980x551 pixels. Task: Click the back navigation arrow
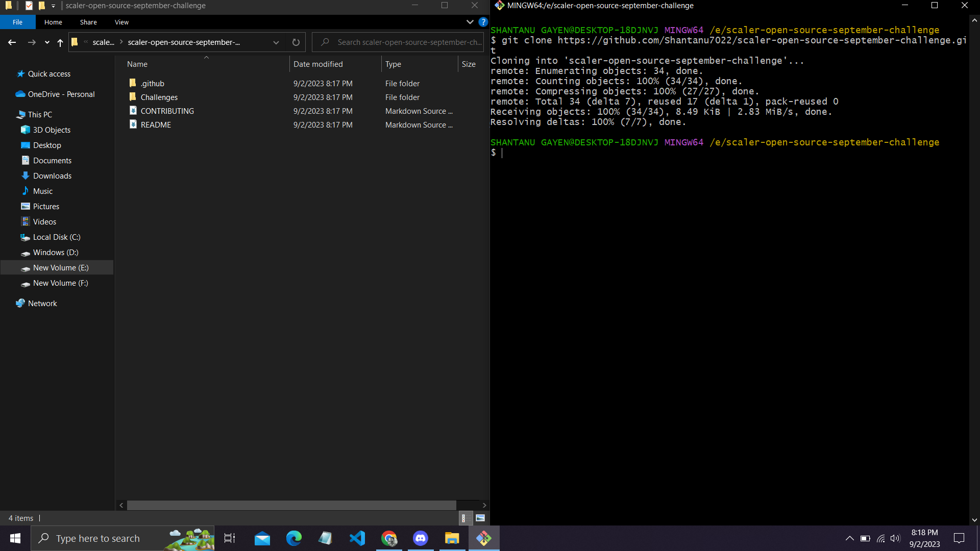(x=12, y=42)
